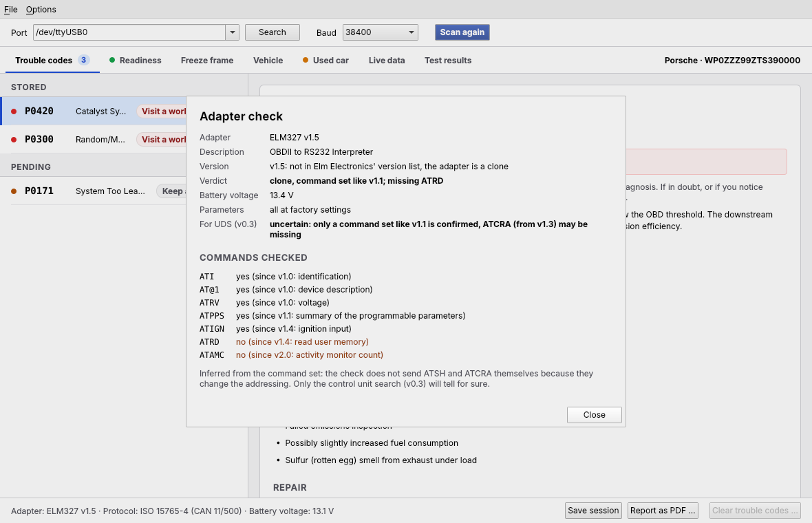
Task: Click the OBDII to RS232 Interpreter description
Action: click(321, 151)
